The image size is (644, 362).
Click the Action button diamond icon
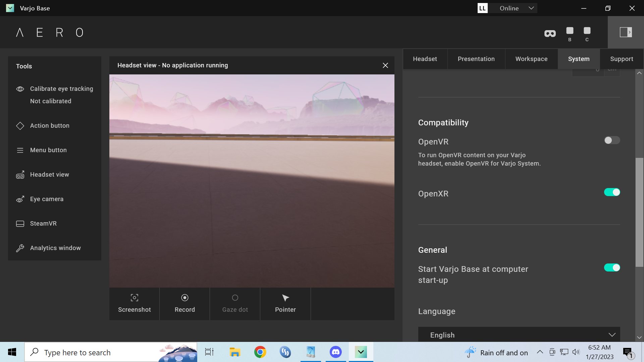(20, 126)
